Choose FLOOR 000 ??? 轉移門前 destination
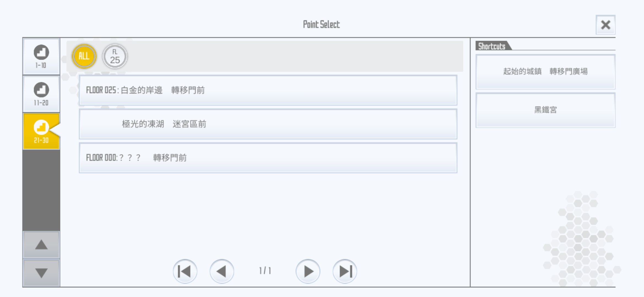 point(268,158)
